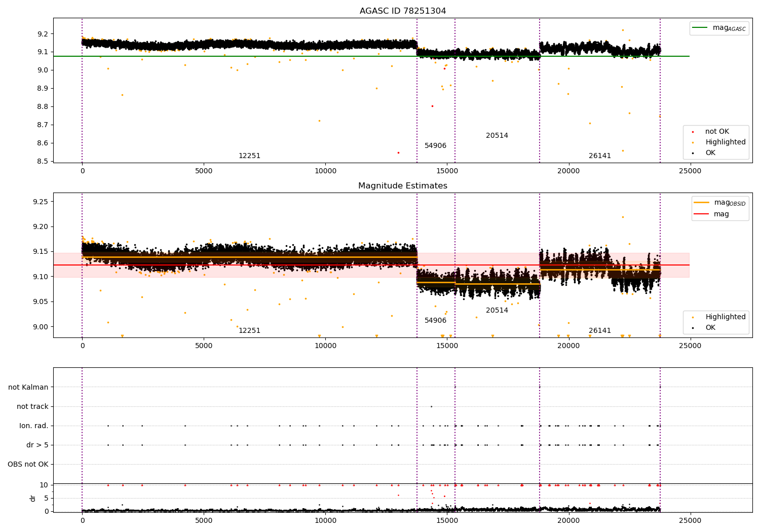Click the rotated "dr" axis label
760x532 pixels.
tap(33, 498)
